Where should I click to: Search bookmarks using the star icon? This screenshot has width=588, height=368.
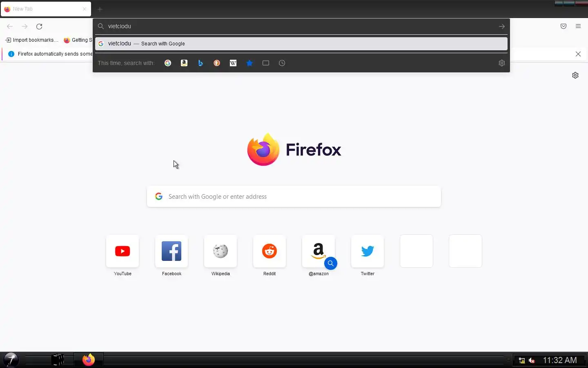coord(249,63)
